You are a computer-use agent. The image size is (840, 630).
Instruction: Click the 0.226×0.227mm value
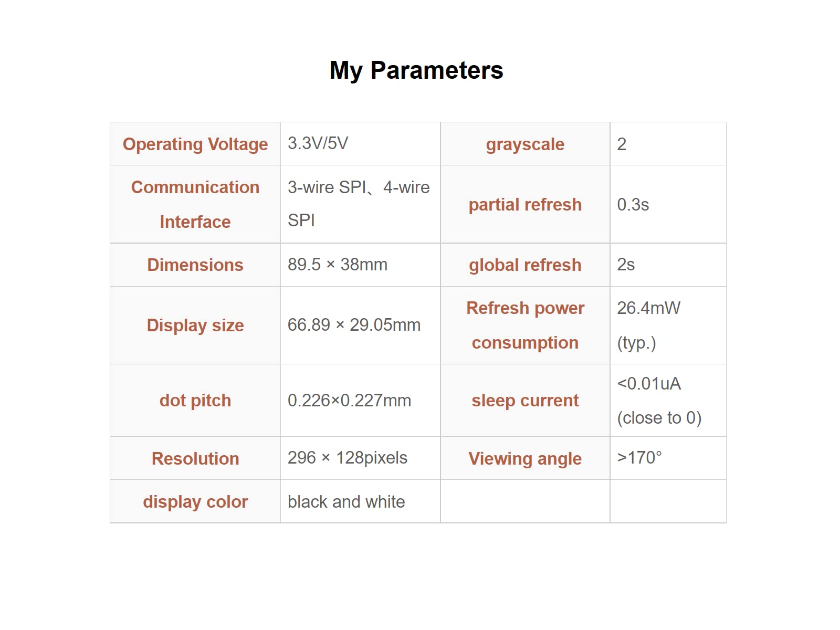click(x=349, y=401)
